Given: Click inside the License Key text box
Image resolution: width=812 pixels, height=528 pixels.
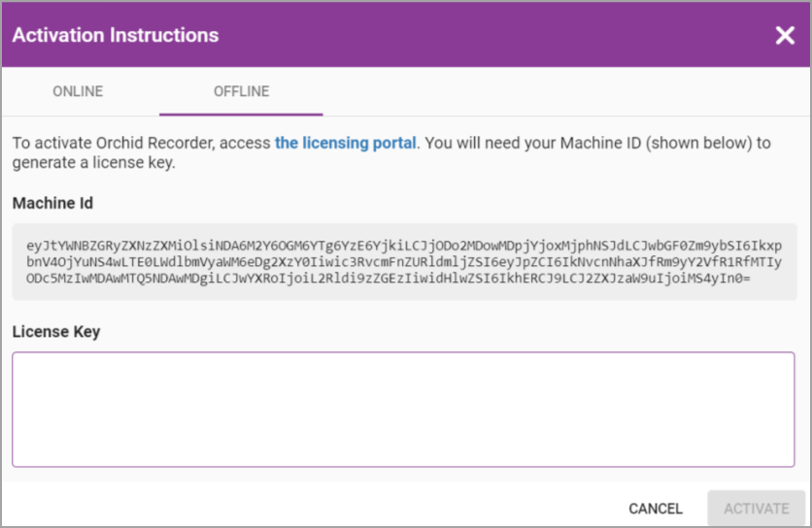Looking at the screenshot, I should click(x=403, y=409).
